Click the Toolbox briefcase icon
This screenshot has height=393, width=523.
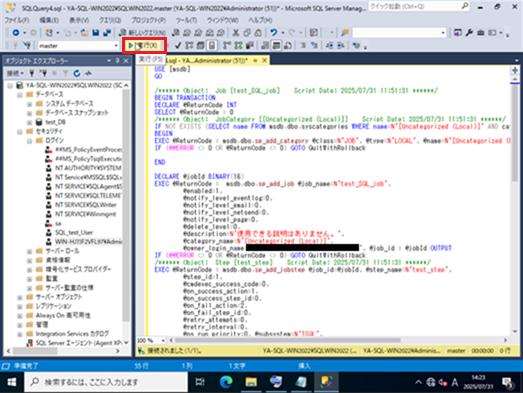[x=481, y=33]
